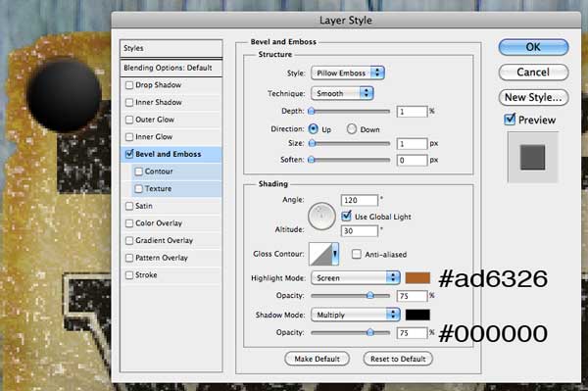Image resolution: width=588 pixels, height=391 pixels.
Task: Click the Angle input field showing 120
Action: point(360,200)
